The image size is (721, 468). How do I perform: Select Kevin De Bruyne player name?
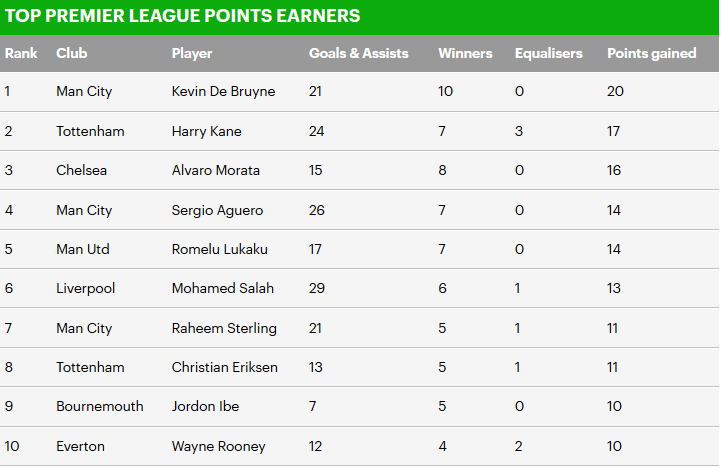[x=223, y=92]
